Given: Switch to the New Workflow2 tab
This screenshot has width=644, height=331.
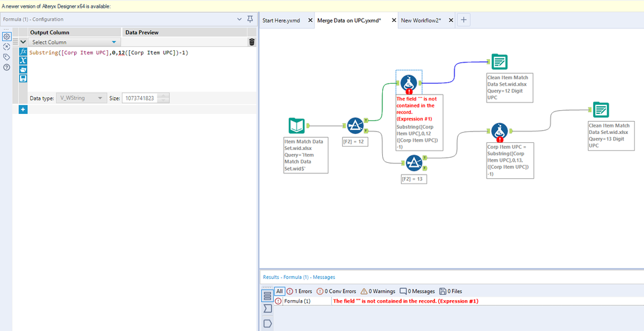Looking at the screenshot, I should pos(421,20).
